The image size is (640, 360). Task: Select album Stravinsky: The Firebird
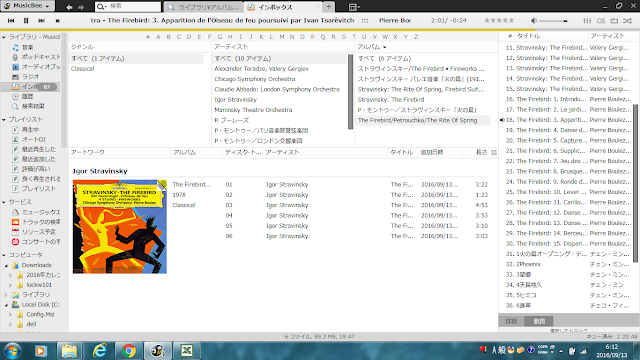pyautogui.click(x=391, y=100)
